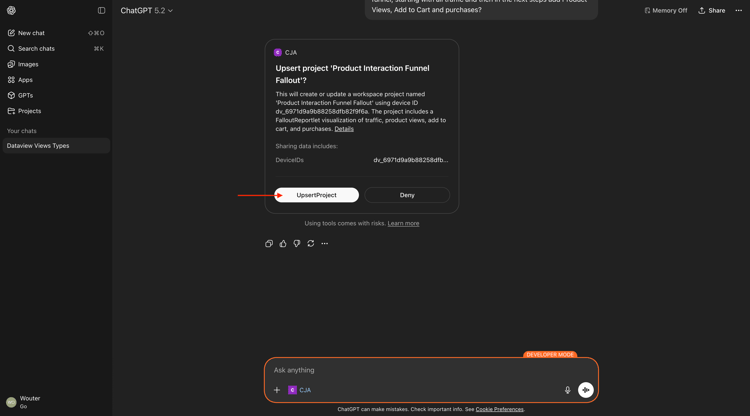Open the Cookie Preferences link
Viewport: 750px width, 416px height.
(x=499, y=409)
